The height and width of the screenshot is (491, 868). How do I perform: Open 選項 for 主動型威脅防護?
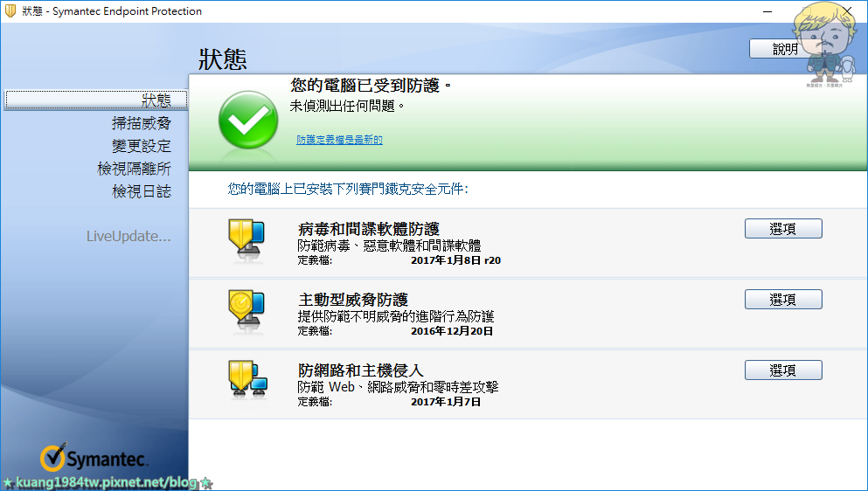783,300
